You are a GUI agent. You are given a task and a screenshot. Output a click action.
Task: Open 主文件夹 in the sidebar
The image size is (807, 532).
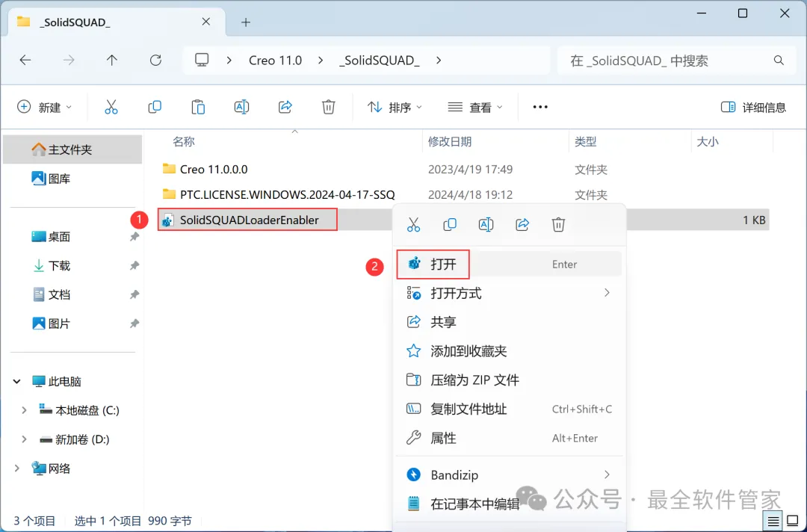(72, 149)
